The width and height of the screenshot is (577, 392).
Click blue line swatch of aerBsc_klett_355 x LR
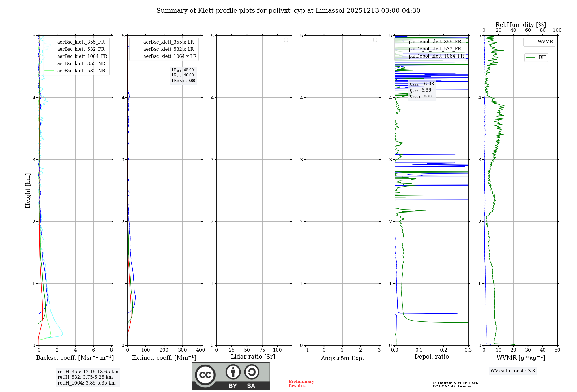click(x=136, y=42)
